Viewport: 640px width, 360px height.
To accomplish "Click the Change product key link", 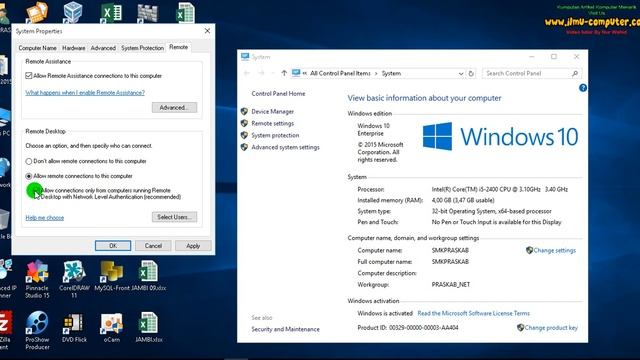I will [551, 327].
